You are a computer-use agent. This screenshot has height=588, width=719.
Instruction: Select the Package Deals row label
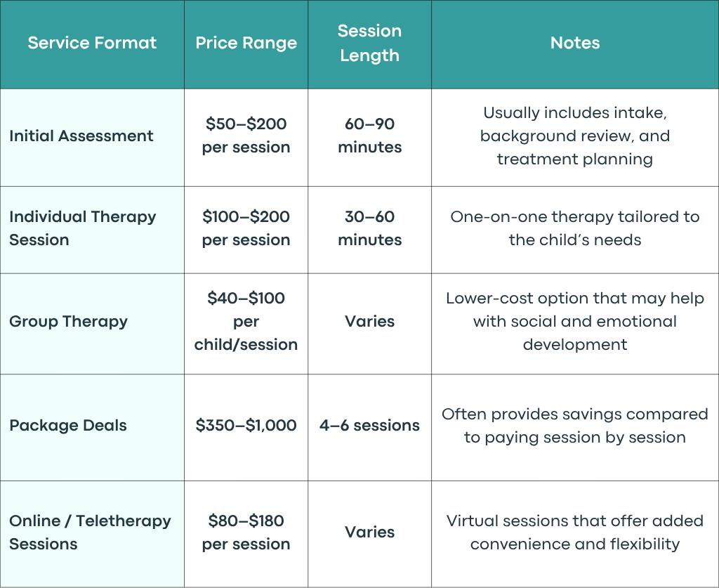click(68, 426)
